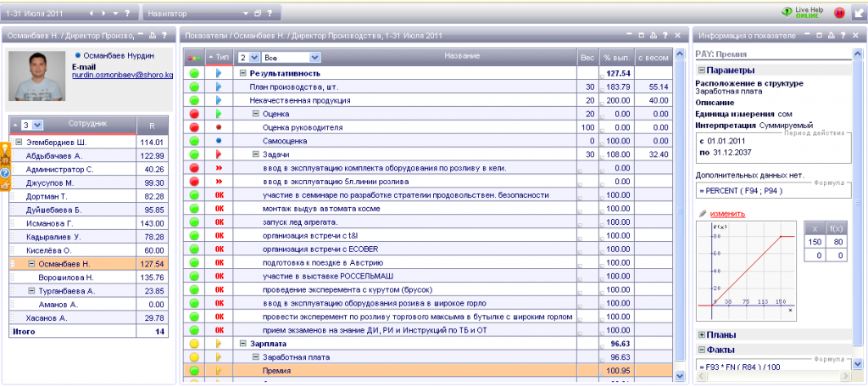Go to the next period arrow

104,13
